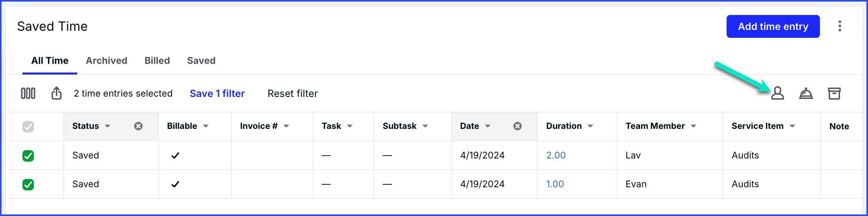
Task: Open the three-dot more options menu
Action: 840,26
